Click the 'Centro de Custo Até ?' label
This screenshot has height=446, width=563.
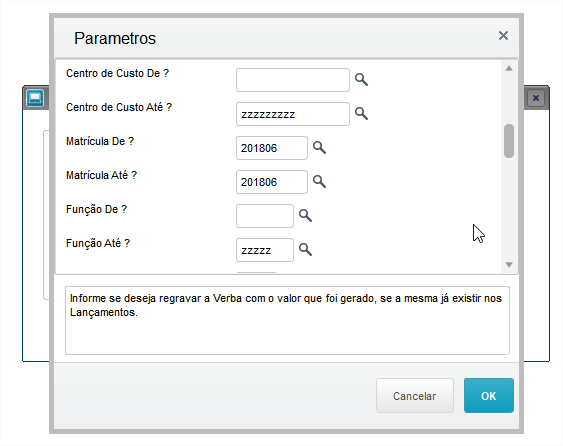[x=119, y=107]
